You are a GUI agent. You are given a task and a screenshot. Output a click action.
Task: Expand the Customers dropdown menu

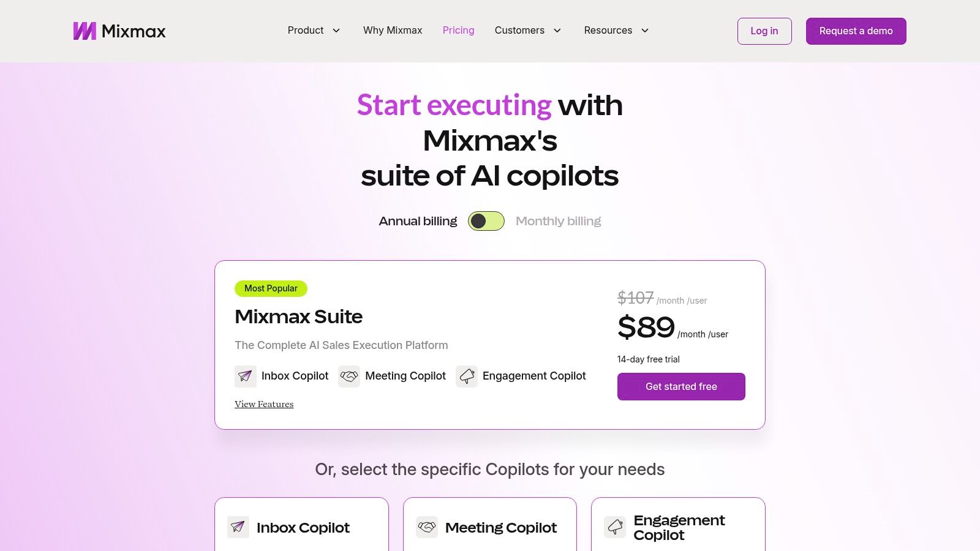527,31
